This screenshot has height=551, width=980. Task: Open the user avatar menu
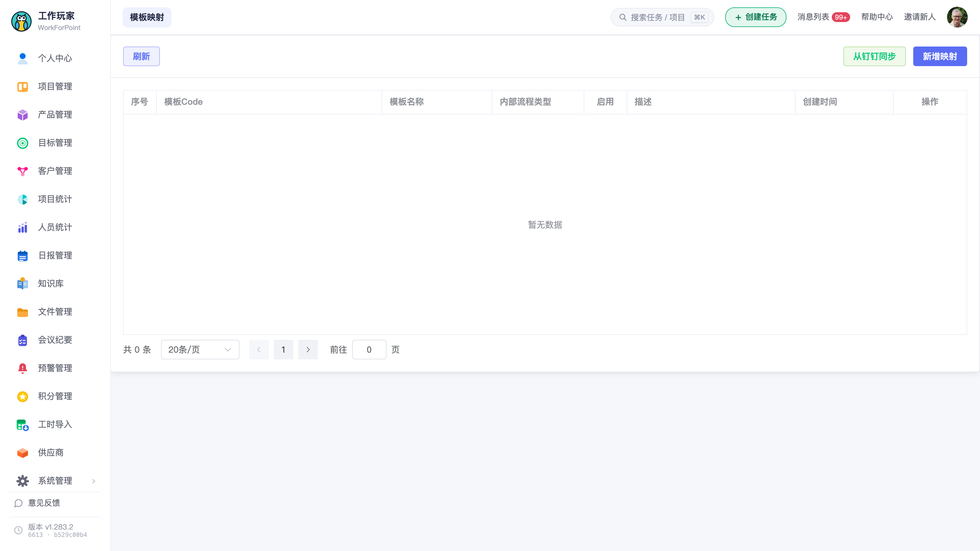(x=957, y=17)
